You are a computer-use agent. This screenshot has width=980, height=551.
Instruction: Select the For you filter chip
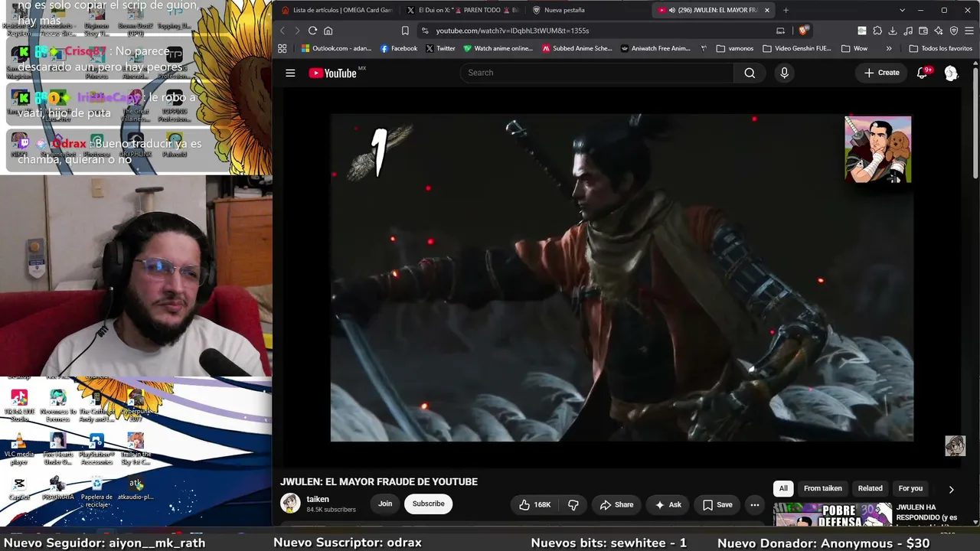pyautogui.click(x=910, y=488)
